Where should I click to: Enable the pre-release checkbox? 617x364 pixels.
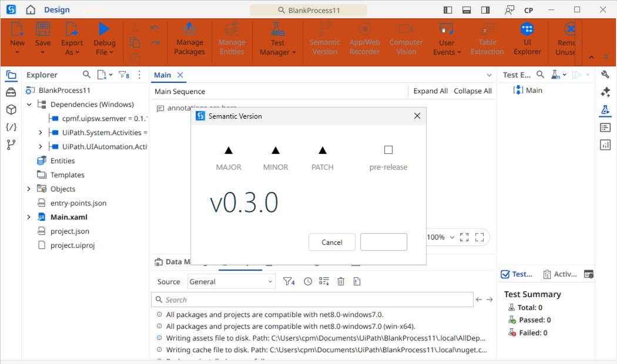388,150
